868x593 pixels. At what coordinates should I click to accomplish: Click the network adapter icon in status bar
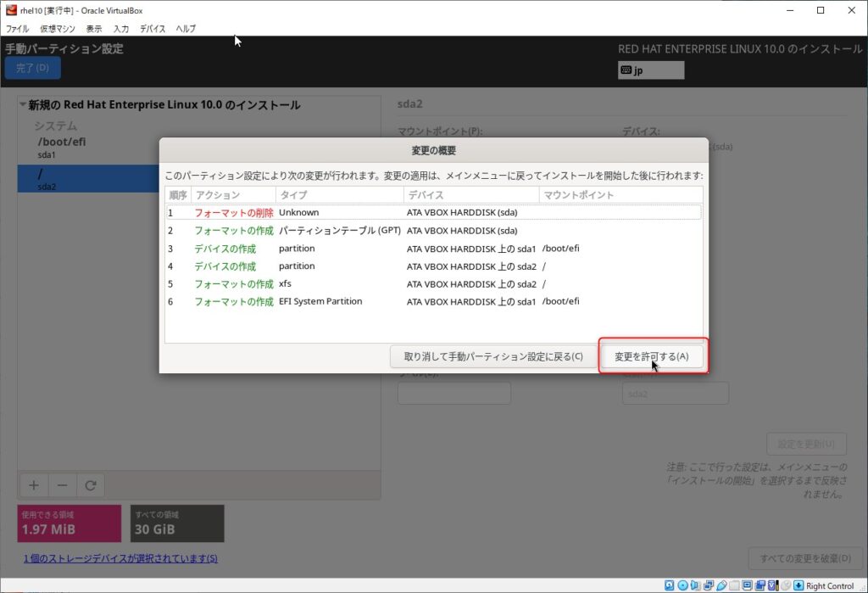point(708,585)
